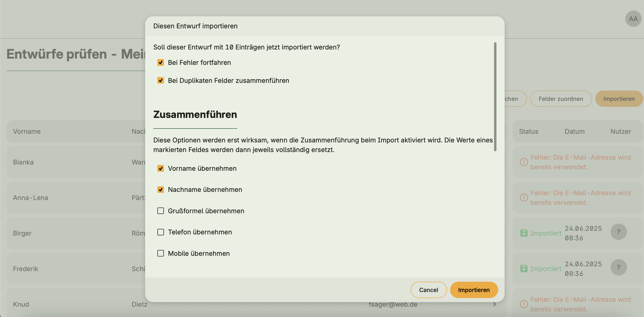Uncheck Bei Fehler fortfahren
Screen dimensions: 644x317
[161, 62]
